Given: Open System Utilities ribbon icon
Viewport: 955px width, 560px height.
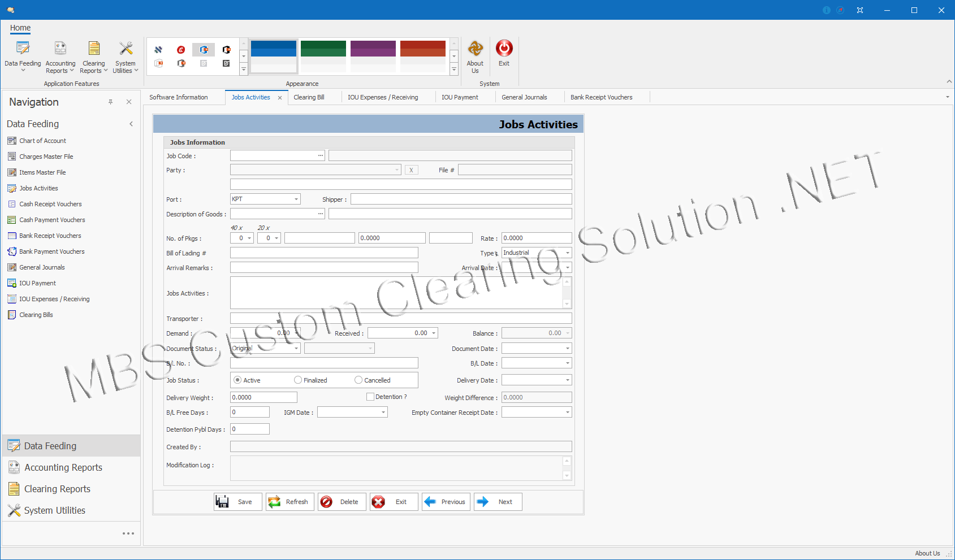Looking at the screenshot, I should (126, 48).
